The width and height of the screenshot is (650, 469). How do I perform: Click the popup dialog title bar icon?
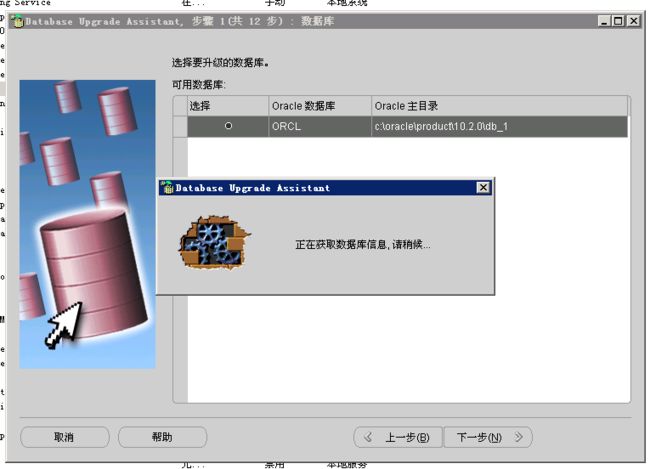(x=167, y=187)
